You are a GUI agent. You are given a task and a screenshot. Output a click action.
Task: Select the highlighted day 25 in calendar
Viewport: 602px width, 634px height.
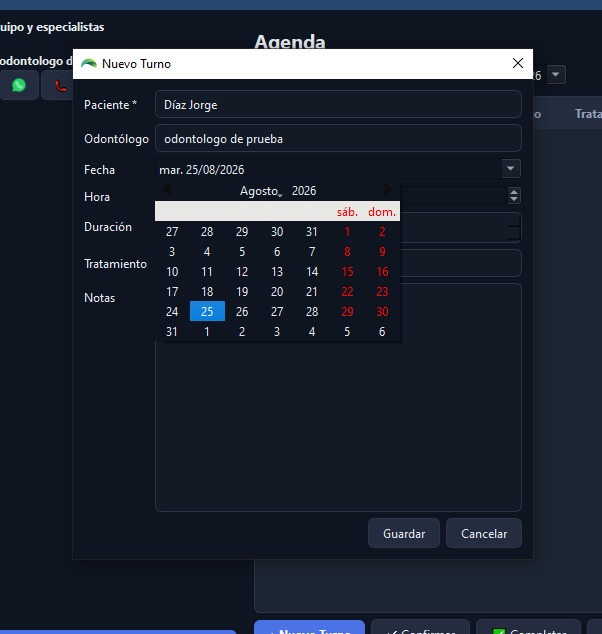point(207,311)
